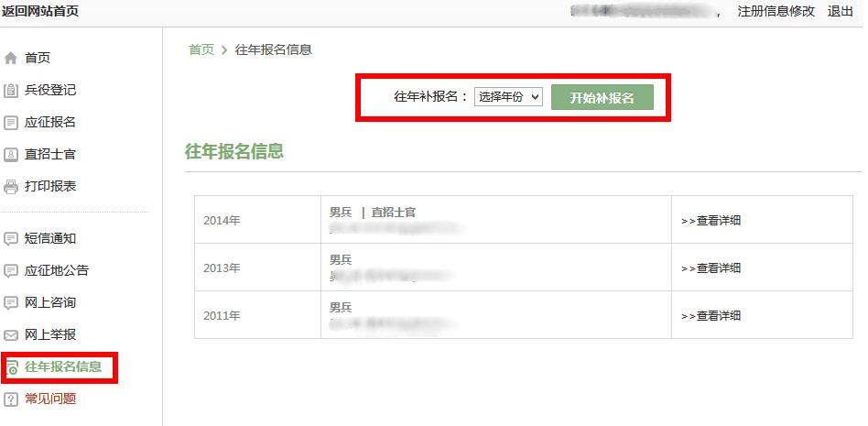Open 兵役登记 in the sidebar

[x=50, y=90]
